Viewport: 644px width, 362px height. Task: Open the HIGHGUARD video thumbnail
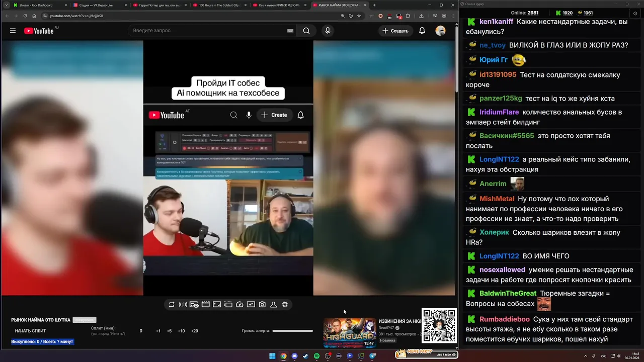tap(350, 333)
